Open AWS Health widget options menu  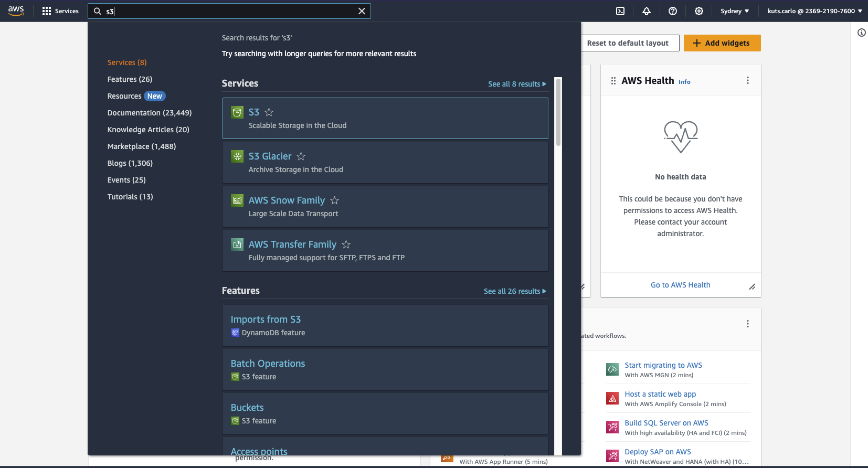pos(748,80)
